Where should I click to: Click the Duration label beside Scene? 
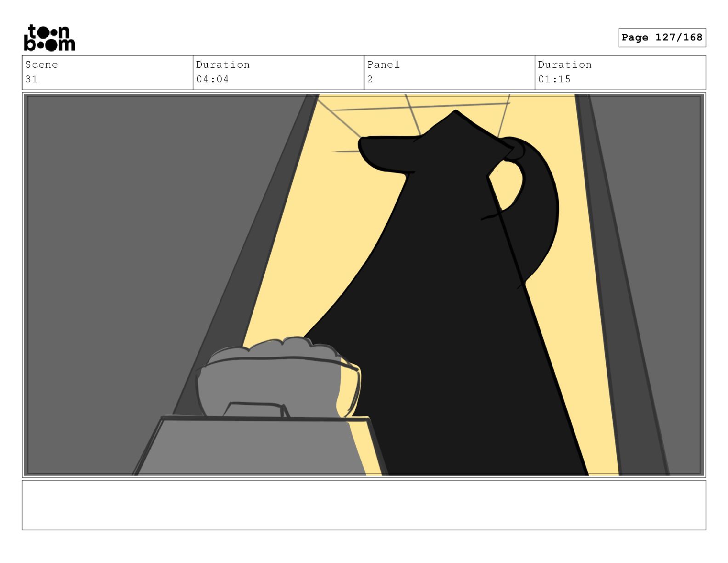pos(223,64)
